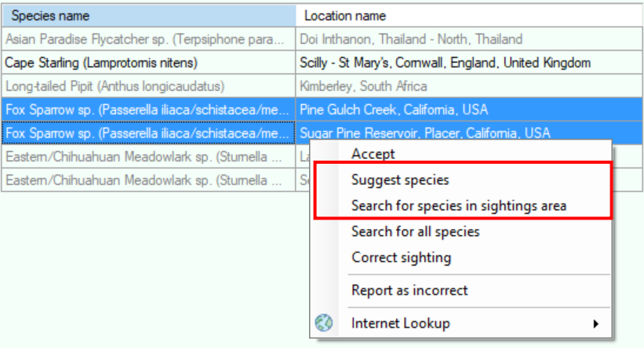The height and width of the screenshot is (348, 644).
Task: Click the Internet Lookup globe icon
Action: pos(324,323)
